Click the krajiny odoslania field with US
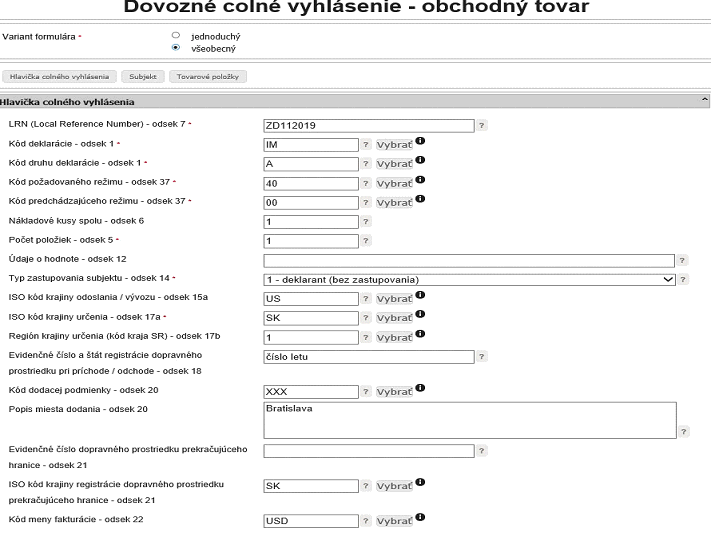Image resolution: width=712 pixels, height=533 pixels. point(311,299)
